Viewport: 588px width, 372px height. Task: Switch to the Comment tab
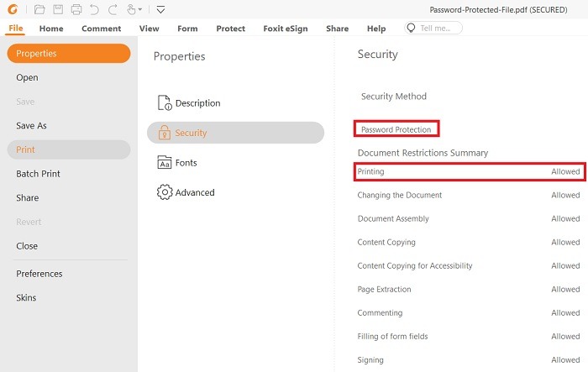coord(102,29)
